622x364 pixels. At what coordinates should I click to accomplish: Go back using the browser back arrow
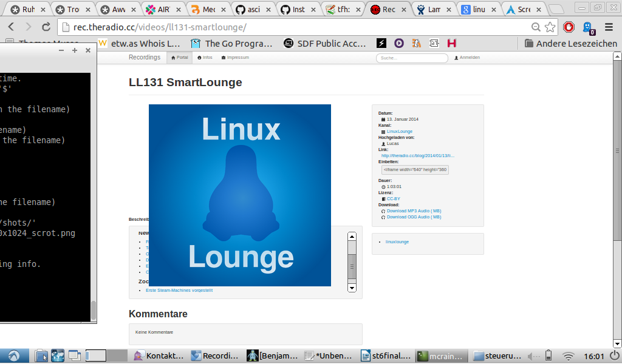tap(12, 27)
